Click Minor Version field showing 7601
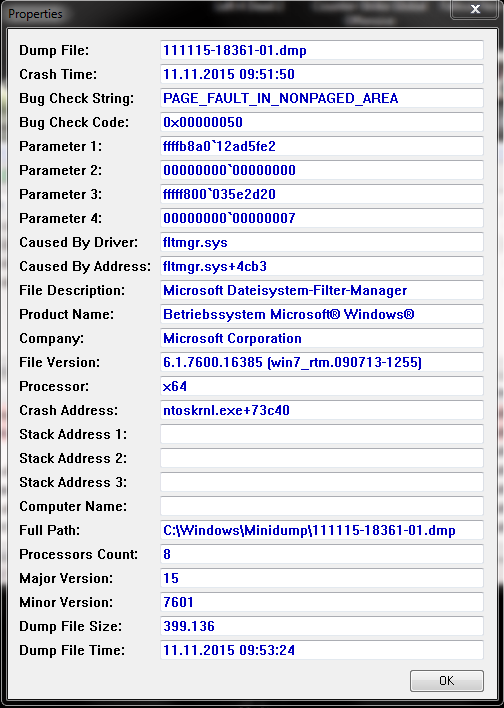This screenshot has height=708, width=504. coord(322,602)
